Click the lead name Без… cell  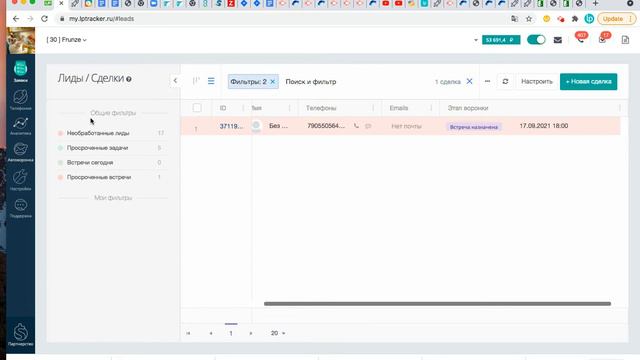tap(278, 126)
